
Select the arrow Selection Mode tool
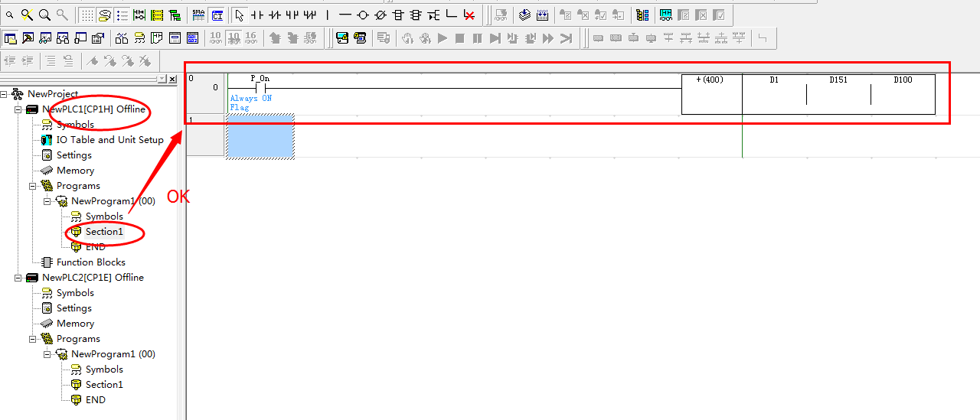point(240,15)
